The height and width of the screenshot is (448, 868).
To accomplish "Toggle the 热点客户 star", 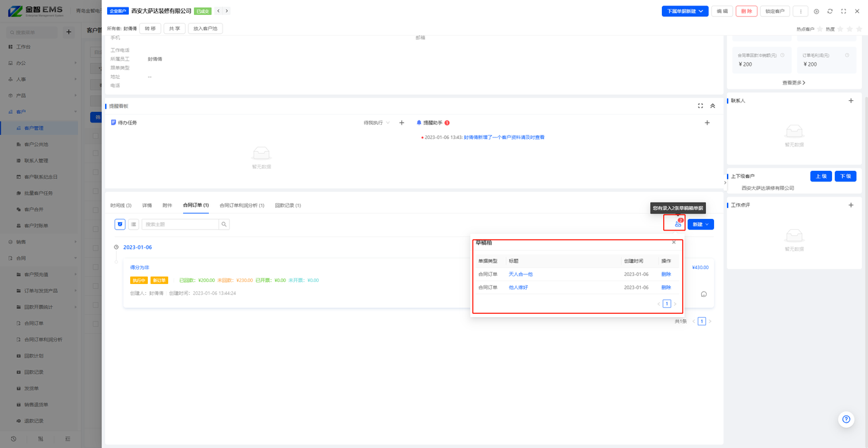I will pyautogui.click(x=820, y=29).
